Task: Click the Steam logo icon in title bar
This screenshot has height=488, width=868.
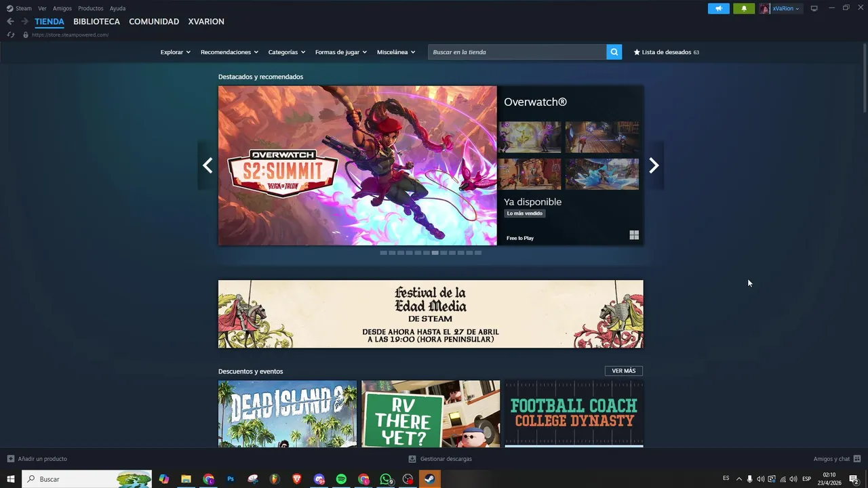Action: pos(9,9)
